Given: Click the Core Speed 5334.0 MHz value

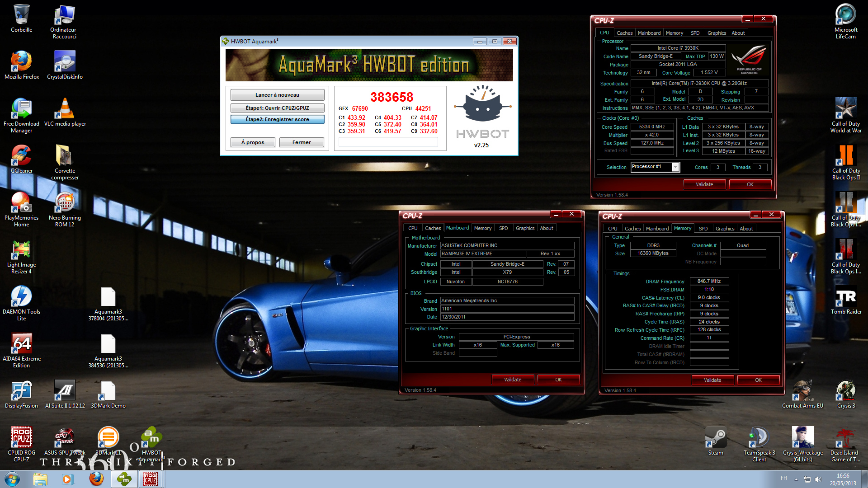Looking at the screenshot, I should point(652,127).
